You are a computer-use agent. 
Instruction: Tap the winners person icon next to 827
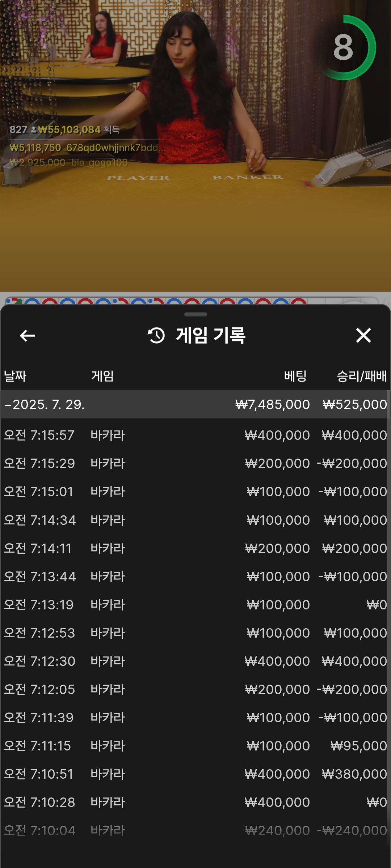pyautogui.click(x=34, y=129)
